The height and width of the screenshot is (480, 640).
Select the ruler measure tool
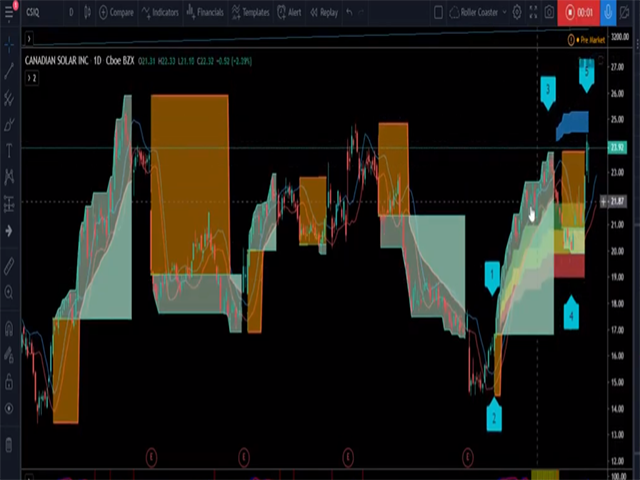[x=9, y=266]
